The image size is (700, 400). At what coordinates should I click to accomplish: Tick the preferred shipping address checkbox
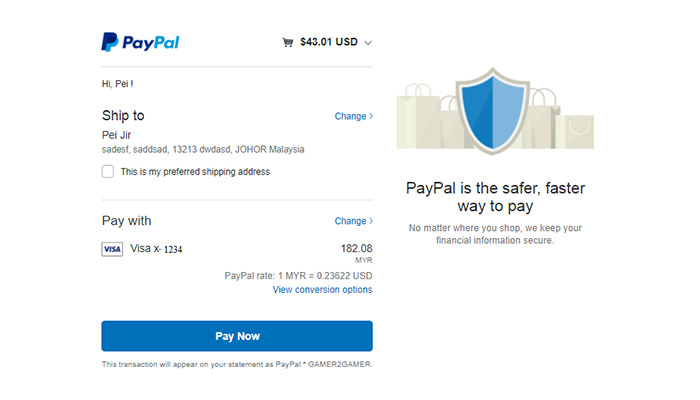click(x=108, y=171)
